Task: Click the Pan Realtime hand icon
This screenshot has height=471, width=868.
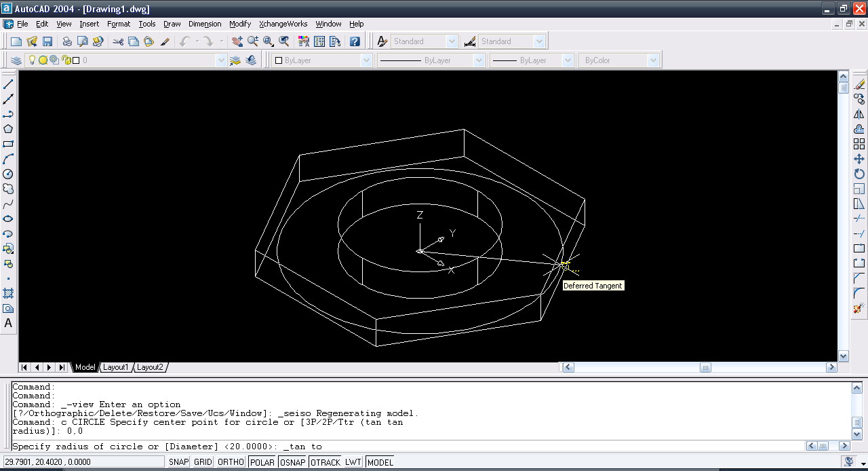Action: coord(237,41)
